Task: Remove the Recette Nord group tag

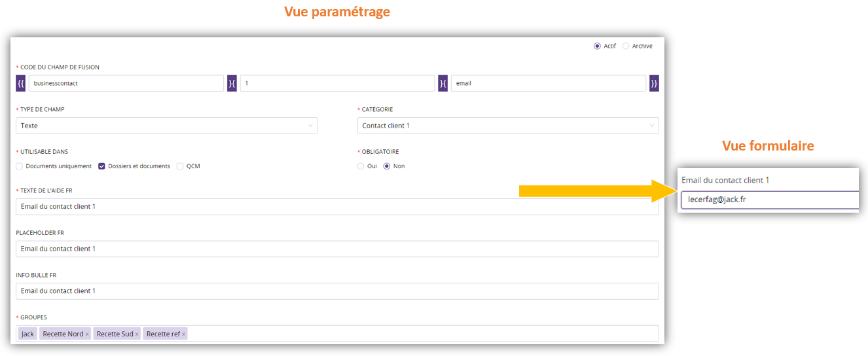Action: click(x=87, y=334)
